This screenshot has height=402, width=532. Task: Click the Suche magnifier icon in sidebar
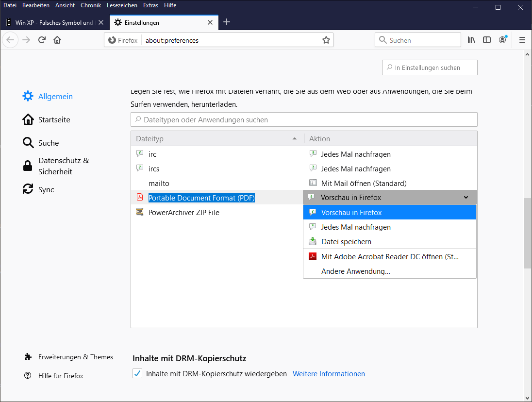(x=28, y=143)
